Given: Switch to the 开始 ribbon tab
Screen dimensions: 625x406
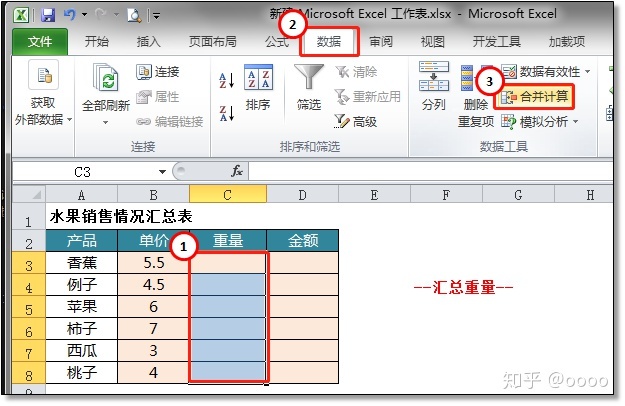Looking at the screenshot, I should click(96, 41).
